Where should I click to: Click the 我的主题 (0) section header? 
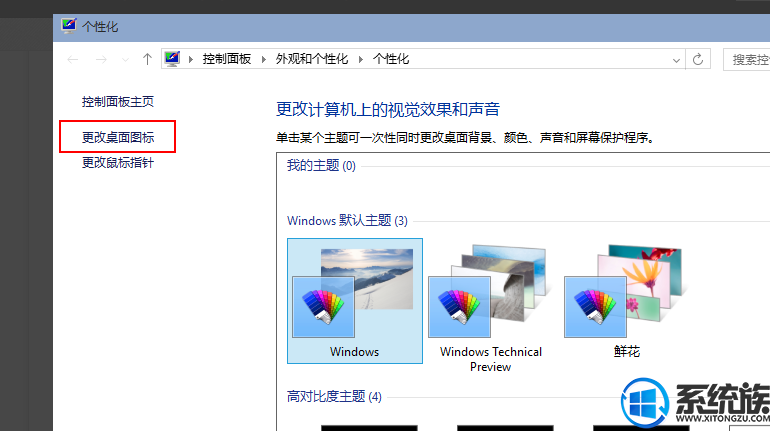point(321,166)
